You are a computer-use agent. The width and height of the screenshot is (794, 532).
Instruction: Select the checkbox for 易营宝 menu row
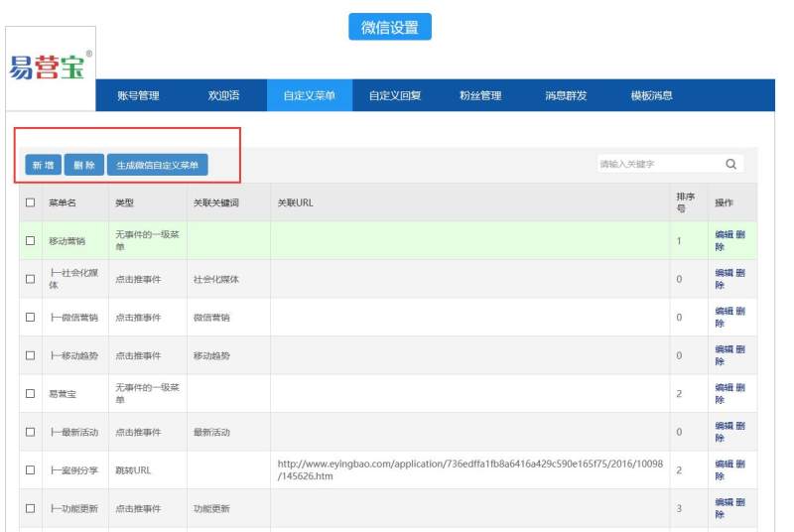(30, 393)
